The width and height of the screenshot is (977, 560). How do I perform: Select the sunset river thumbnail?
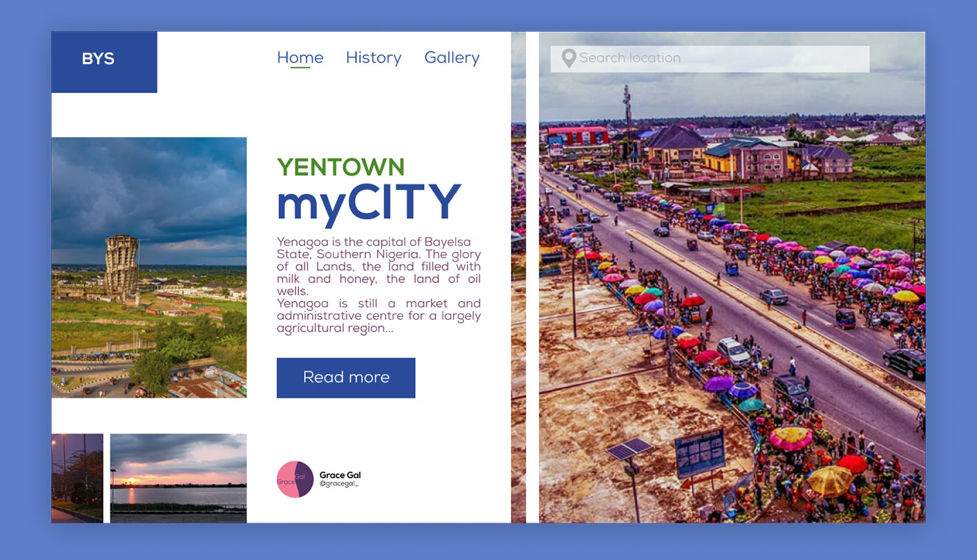(178, 478)
